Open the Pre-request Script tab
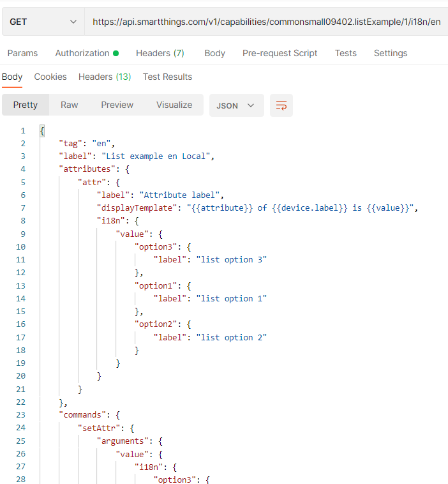Image resolution: width=448 pixels, height=484 pixels. tap(280, 53)
